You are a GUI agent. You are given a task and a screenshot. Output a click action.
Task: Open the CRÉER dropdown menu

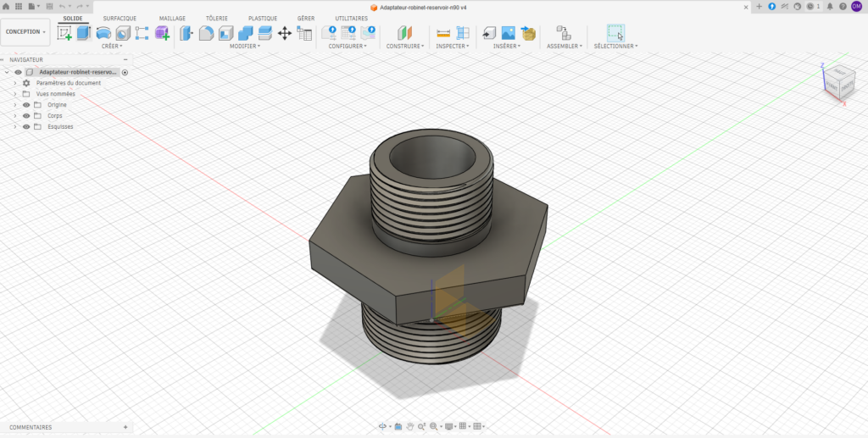pyautogui.click(x=112, y=47)
